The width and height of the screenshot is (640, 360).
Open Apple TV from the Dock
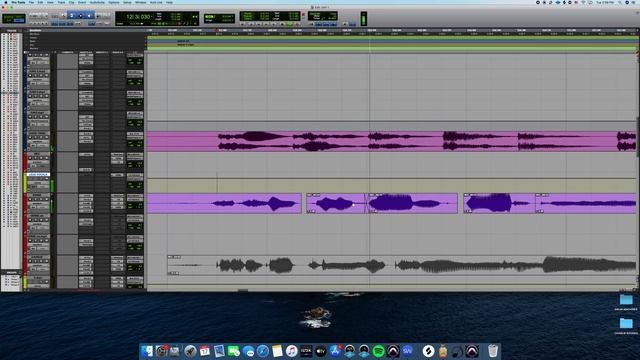[x=320, y=351]
